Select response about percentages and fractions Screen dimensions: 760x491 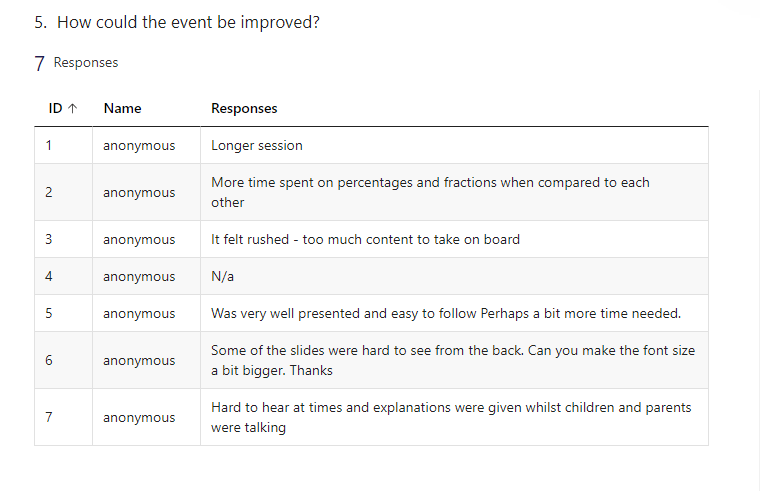(x=430, y=192)
